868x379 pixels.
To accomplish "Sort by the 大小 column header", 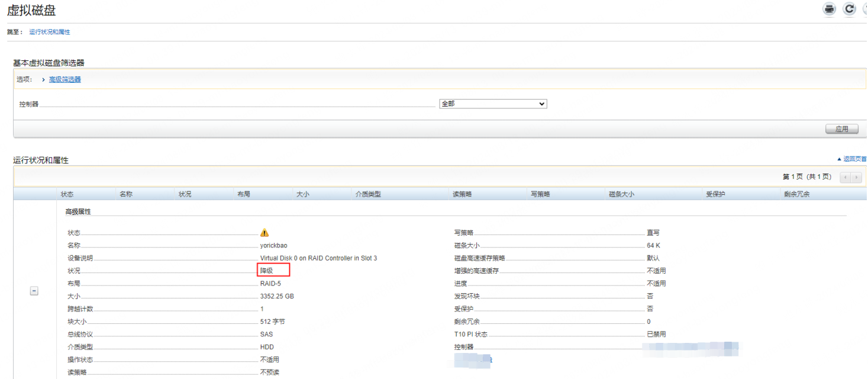I will 303,194.
